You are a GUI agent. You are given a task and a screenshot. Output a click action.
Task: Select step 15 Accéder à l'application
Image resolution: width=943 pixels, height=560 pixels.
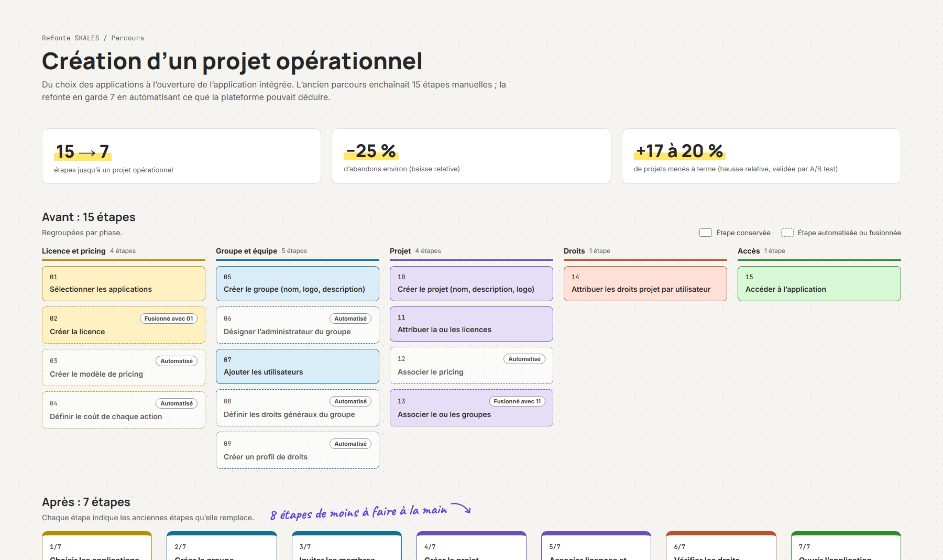click(819, 283)
